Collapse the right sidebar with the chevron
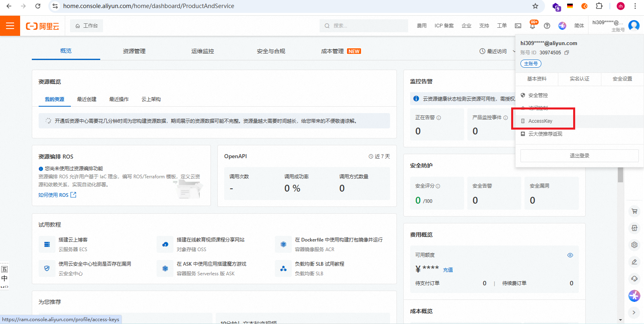This screenshot has width=644, height=324. pos(634,312)
